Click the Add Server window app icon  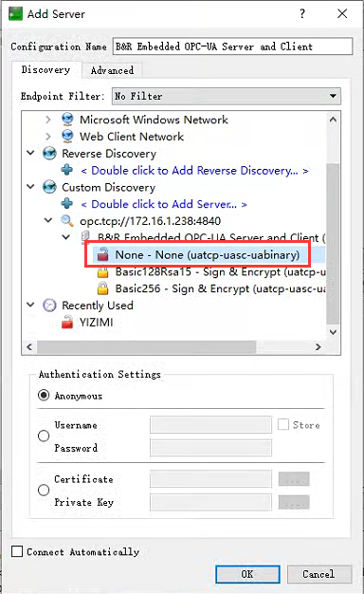[x=15, y=14]
